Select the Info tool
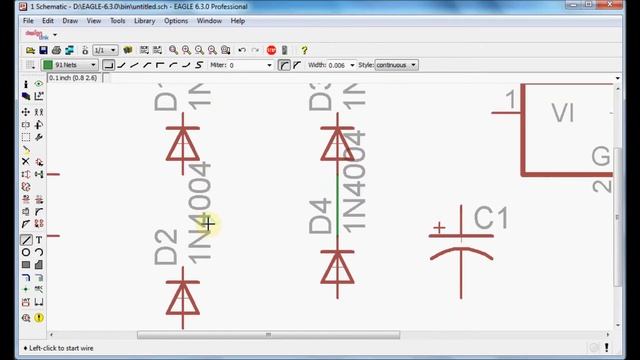640x360 pixels. pos(26,84)
